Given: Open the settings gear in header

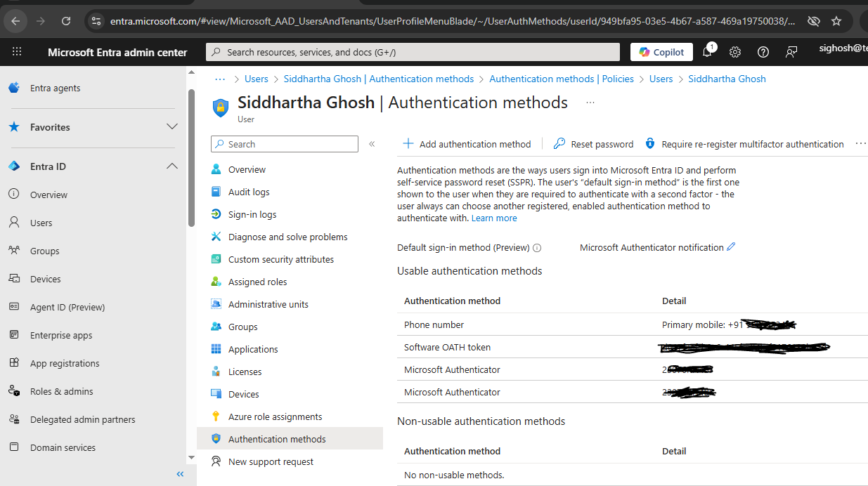Looking at the screenshot, I should [x=735, y=52].
